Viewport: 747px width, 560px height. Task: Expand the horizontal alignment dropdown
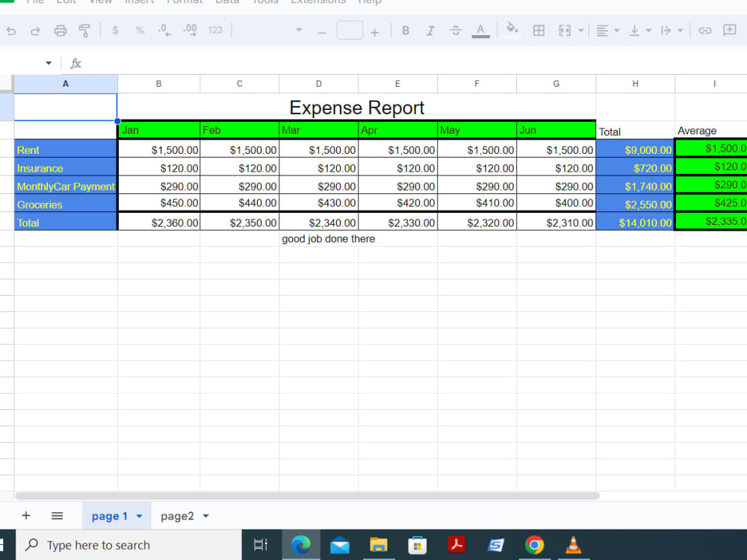click(618, 31)
